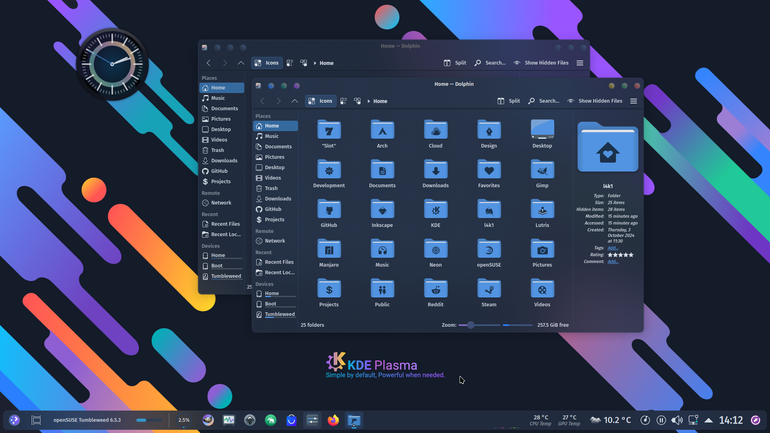Expand the Home breadcrumb arrow
770x433 pixels.
click(x=369, y=101)
